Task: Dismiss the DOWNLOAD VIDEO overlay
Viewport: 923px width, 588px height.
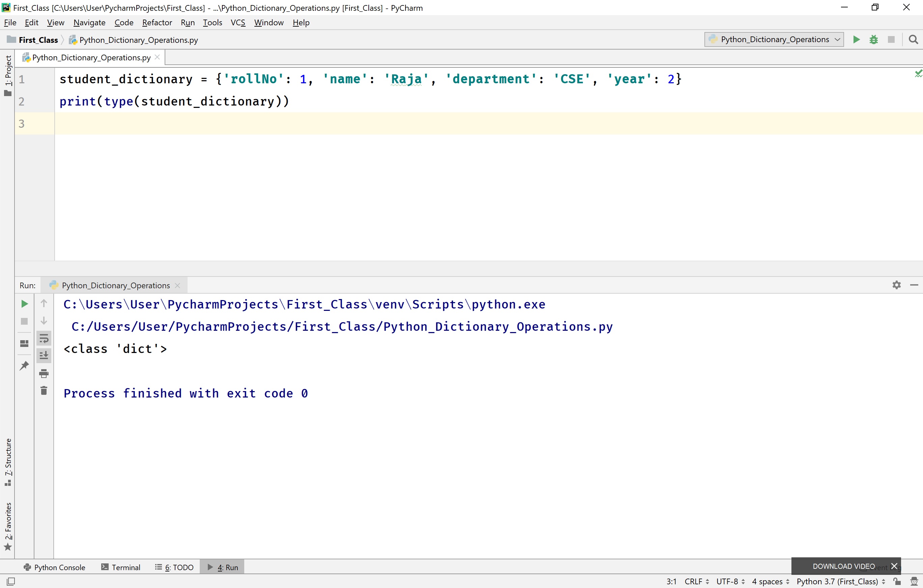Action: tap(894, 566)
